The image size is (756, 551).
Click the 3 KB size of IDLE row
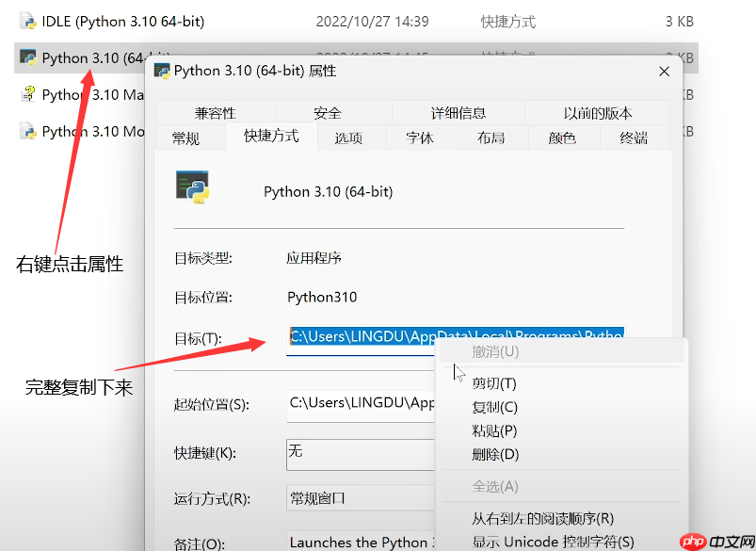coord(680,22)
